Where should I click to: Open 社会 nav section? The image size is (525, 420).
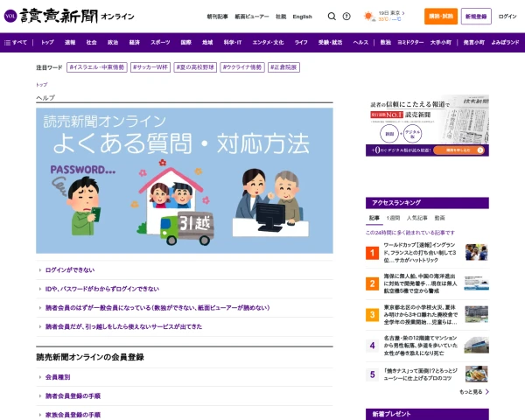pyautogui.click(x=91, y=42)
